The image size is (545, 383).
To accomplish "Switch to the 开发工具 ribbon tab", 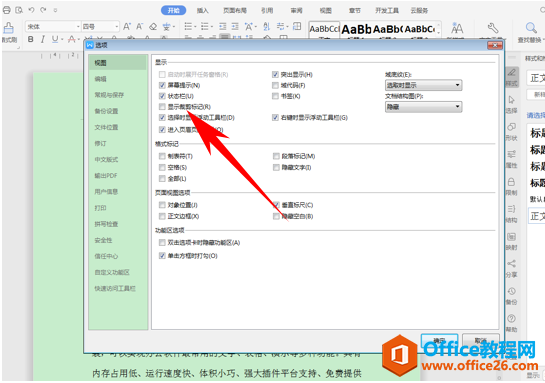I will 387,10.
